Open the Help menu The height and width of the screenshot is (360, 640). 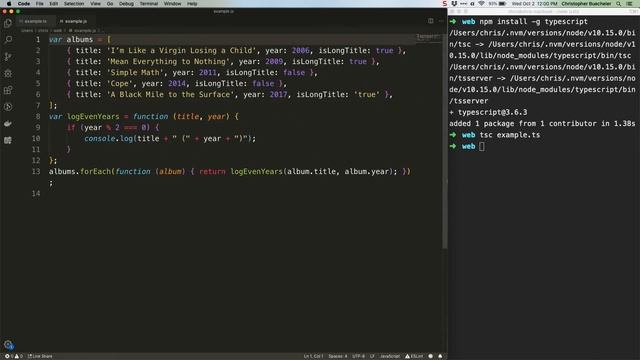pyautogui.click(x=192, y=4)
